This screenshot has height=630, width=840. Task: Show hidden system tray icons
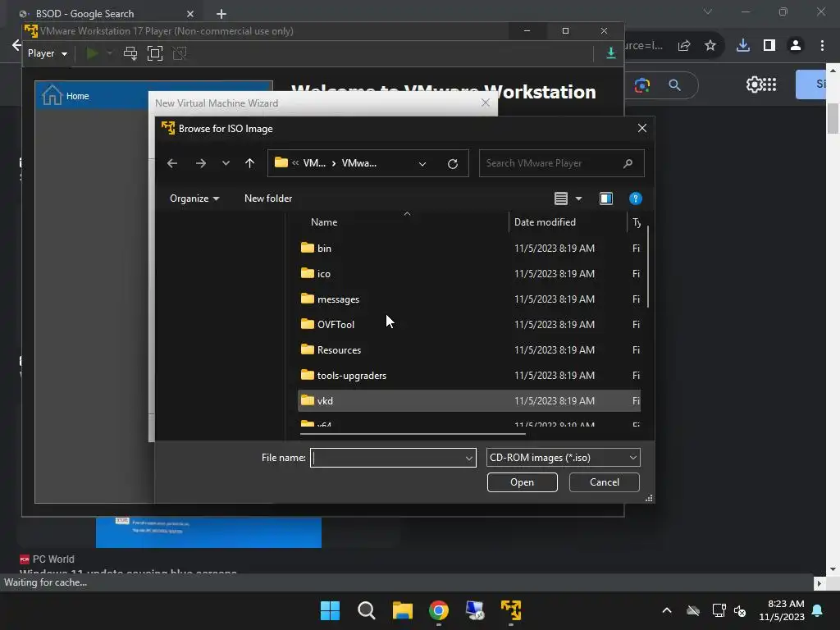pos(667,610)
